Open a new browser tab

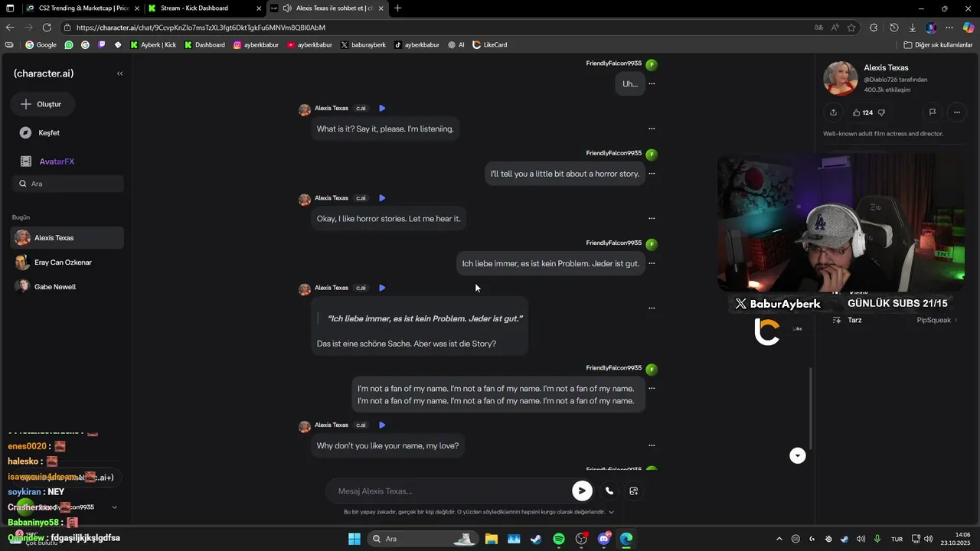[397, 8]
